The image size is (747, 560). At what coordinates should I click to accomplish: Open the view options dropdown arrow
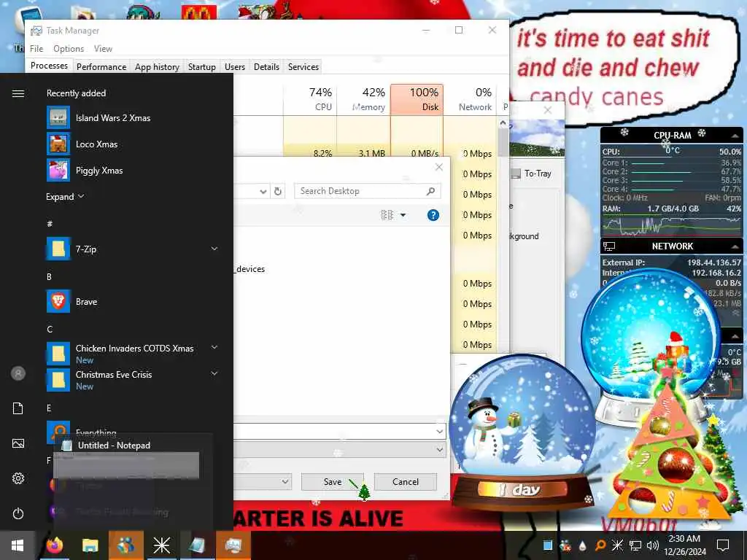pyautogui.click(x=403, y=215)
